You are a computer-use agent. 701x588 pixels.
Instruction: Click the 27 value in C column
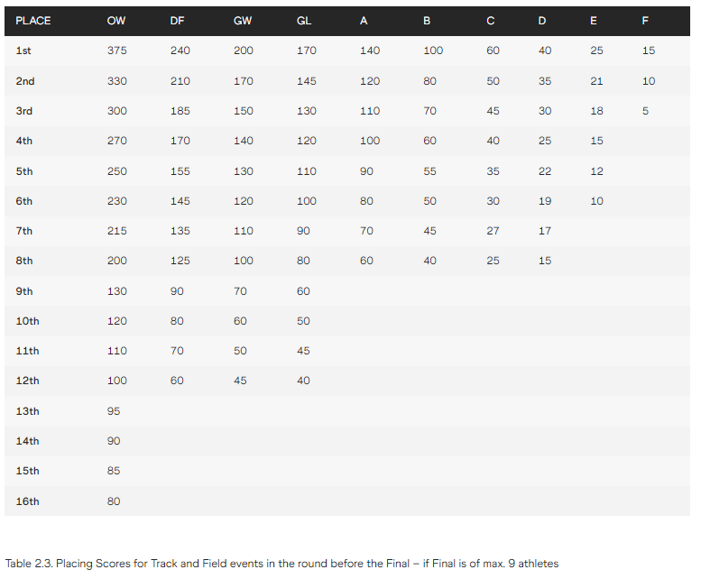pos(493,231)
